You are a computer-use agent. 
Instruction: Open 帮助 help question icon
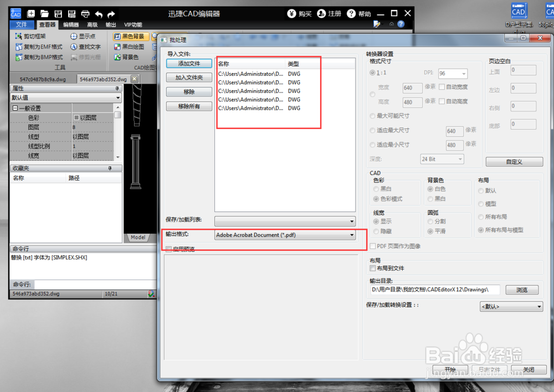point(351,14)
